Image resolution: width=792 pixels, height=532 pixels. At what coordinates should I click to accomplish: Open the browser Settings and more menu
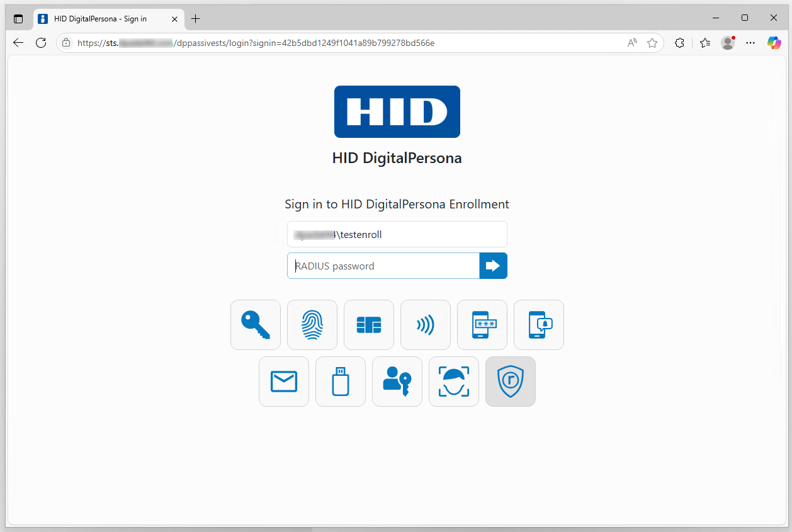[750, 43]
